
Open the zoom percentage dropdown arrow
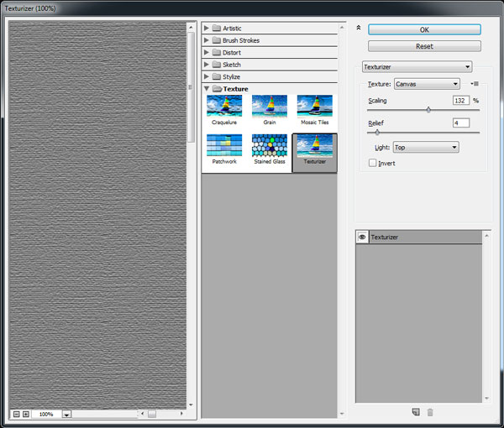pyautogui.click(x=66, y=415)
